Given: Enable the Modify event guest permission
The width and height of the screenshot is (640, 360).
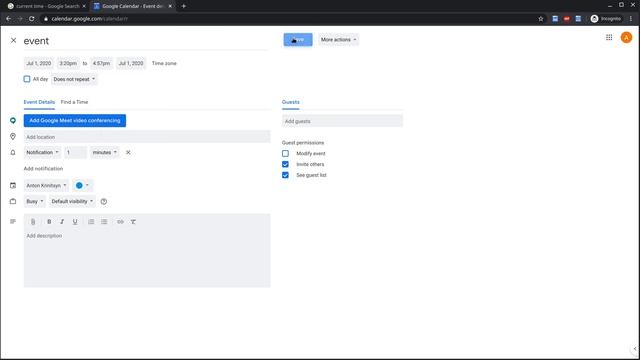Looking at the screenshot, I should [x=285, y=153].
